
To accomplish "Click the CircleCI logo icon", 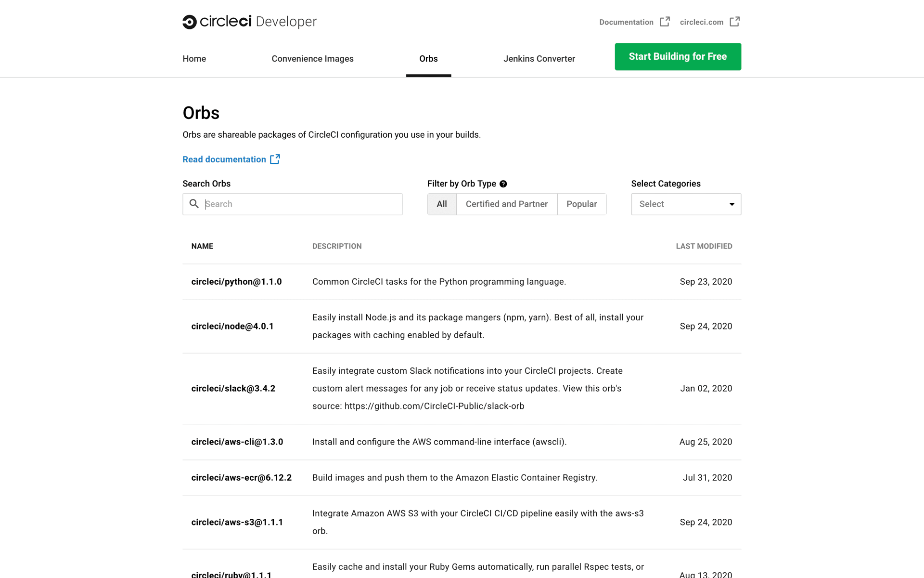I will click(190, 22).
